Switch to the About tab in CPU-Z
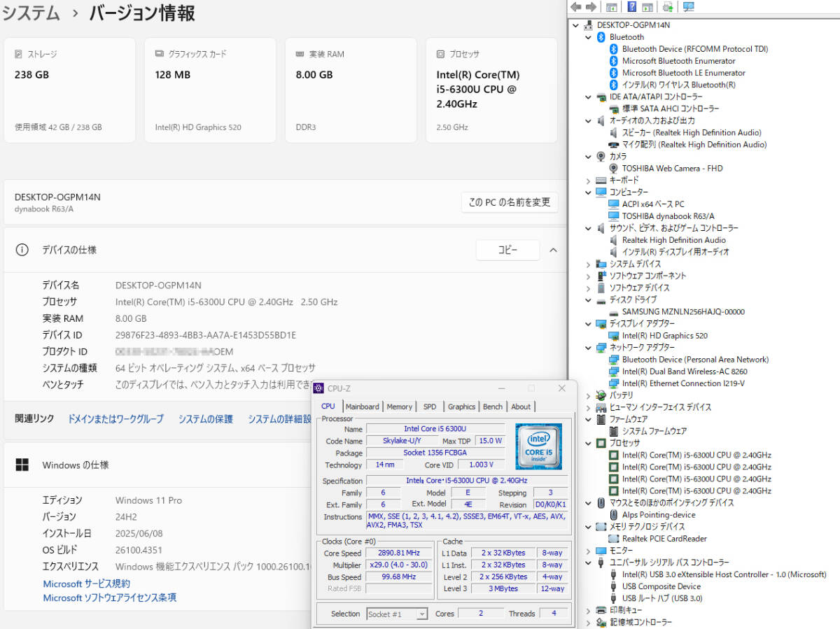Viewport: 840px width, 629px height. (521, 407)
